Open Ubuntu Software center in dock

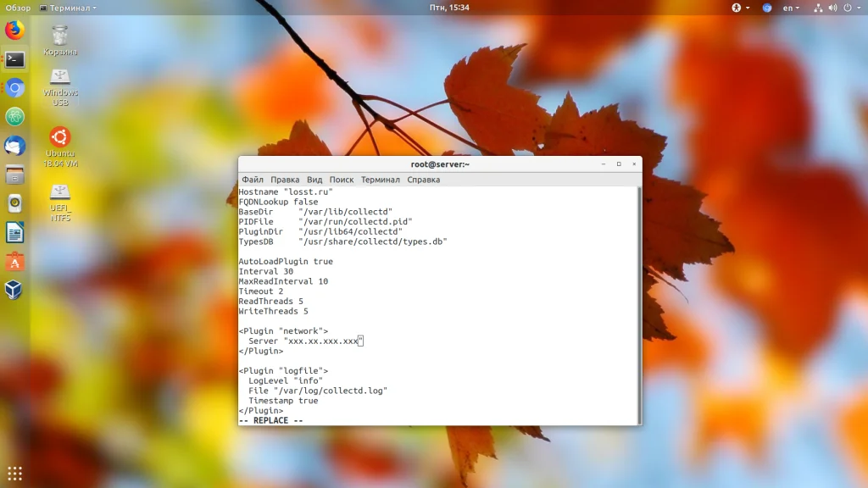[x=14, y=261]
